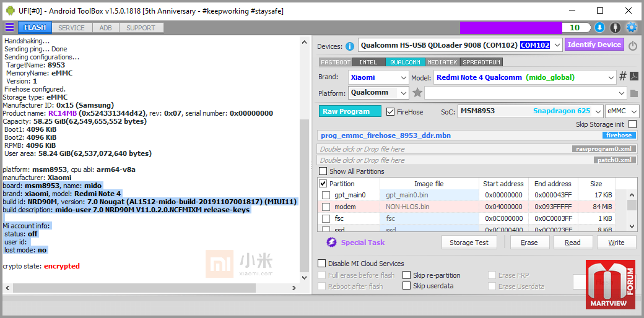Switch to the SERVICE tab
644x318 pixels.
[71, 28]
